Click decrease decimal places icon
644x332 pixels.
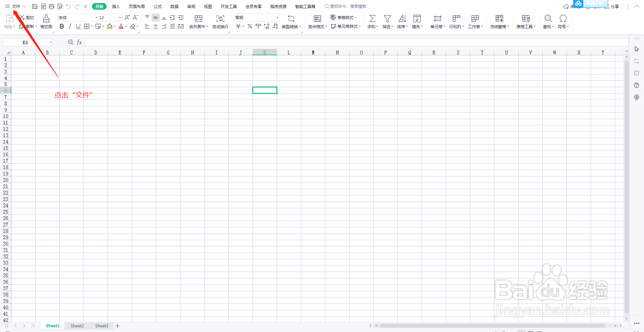(x=275, y=26)
